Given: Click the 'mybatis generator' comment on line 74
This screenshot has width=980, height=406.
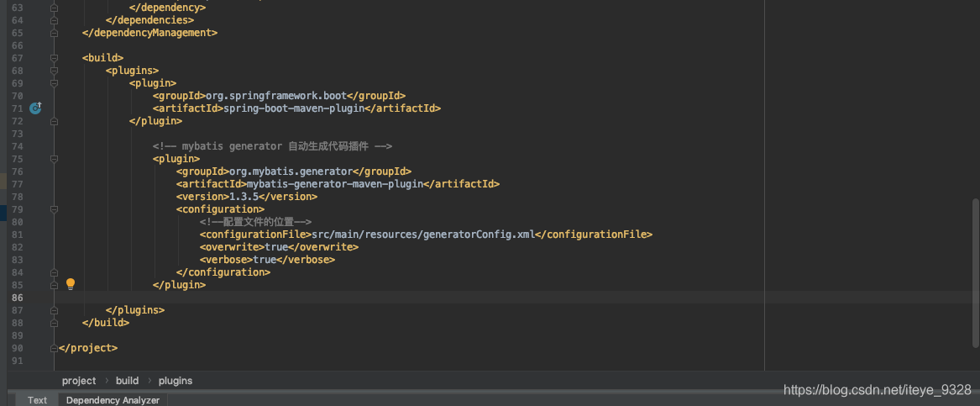Looking at the screenshot, I should click(272, 146).
